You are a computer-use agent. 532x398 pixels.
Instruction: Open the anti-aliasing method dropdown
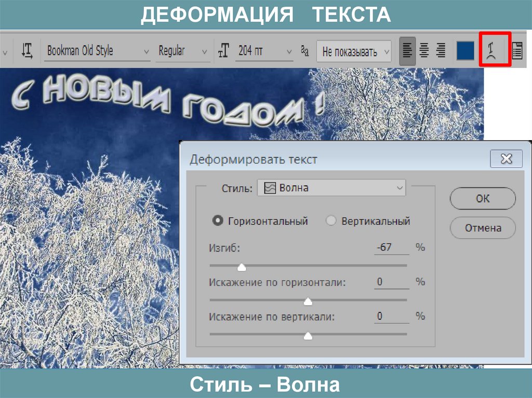tap(354, 51)
